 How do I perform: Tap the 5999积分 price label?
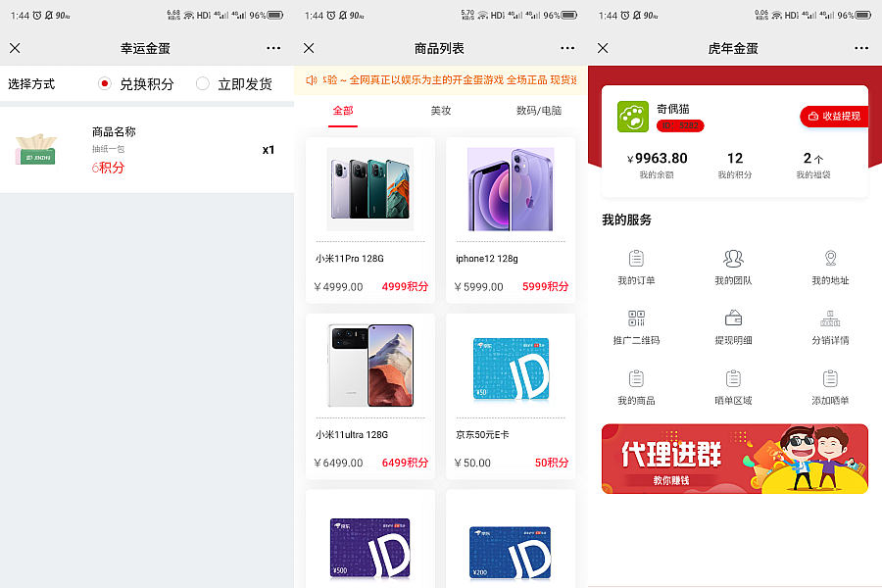pyautogui.click(x=545, y=286)
